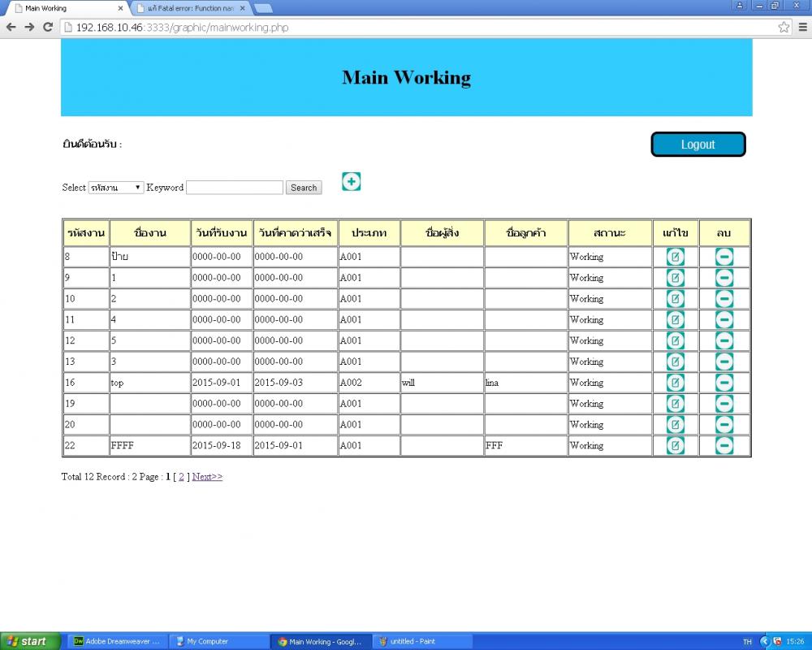
Task: Click the date cell '2015-09-03'
Action: (296, 383)
